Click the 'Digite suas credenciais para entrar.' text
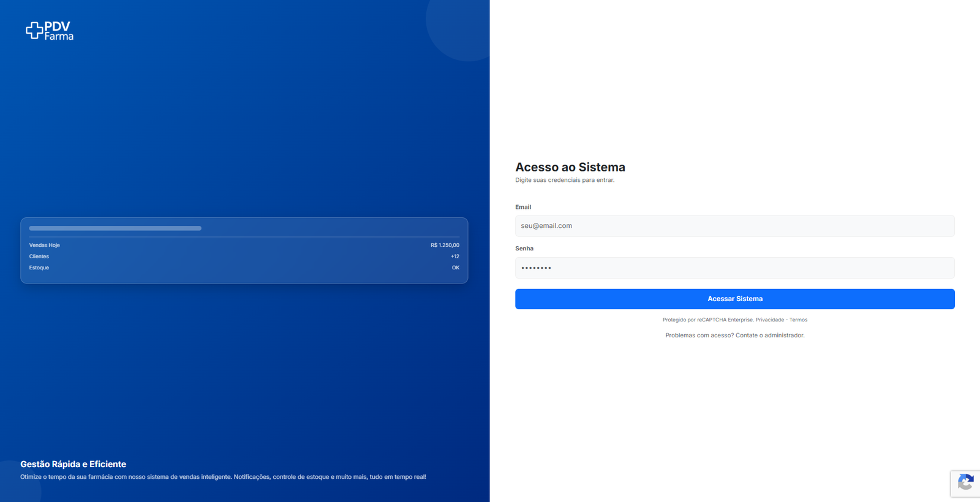This screenshot has height=502, width=980. [565, 180]
